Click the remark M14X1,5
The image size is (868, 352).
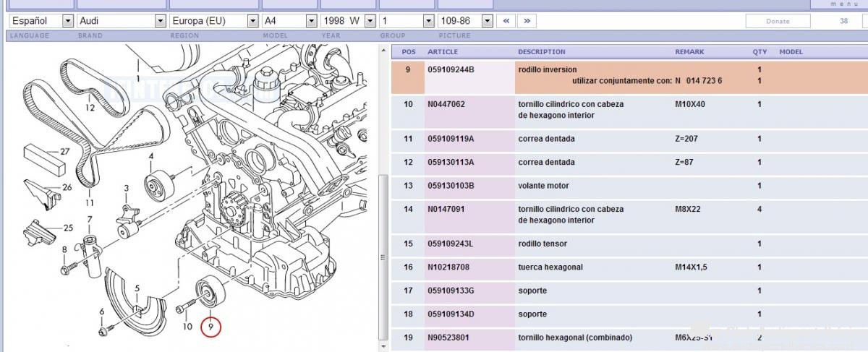coord(691,267)
